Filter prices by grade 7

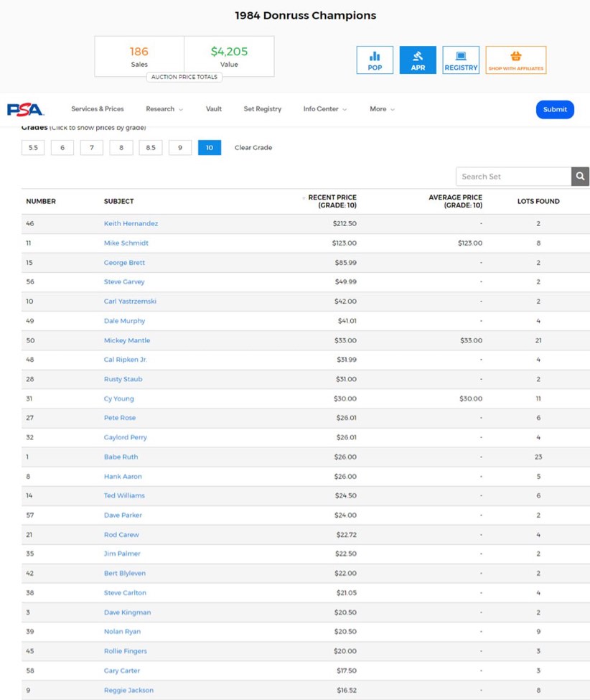92,148
